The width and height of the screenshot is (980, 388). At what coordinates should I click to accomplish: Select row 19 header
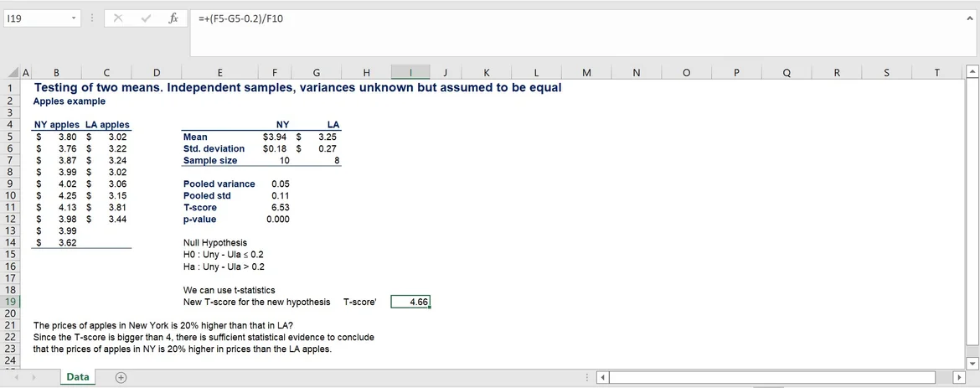[11, 302]
